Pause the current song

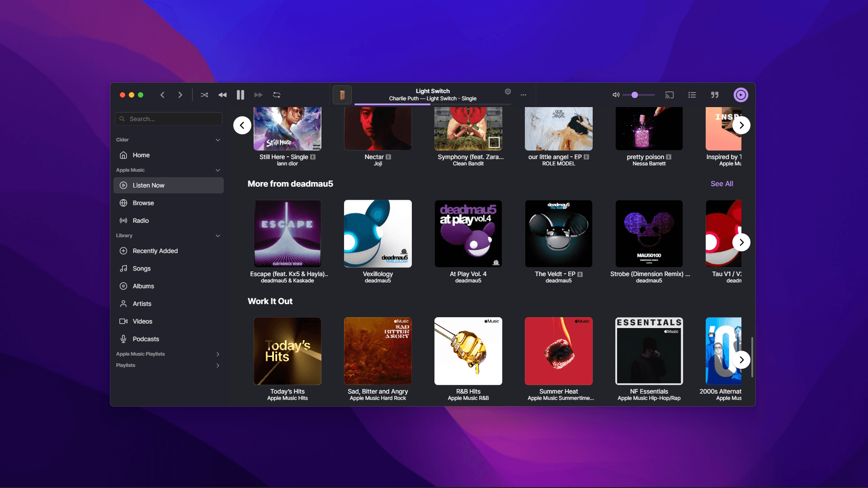click(241, 95)
